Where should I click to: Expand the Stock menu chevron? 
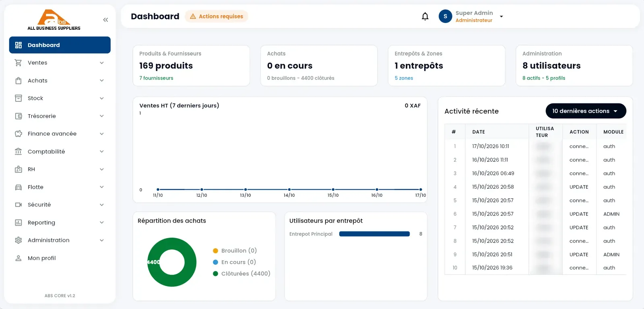(x=102, y=98)
